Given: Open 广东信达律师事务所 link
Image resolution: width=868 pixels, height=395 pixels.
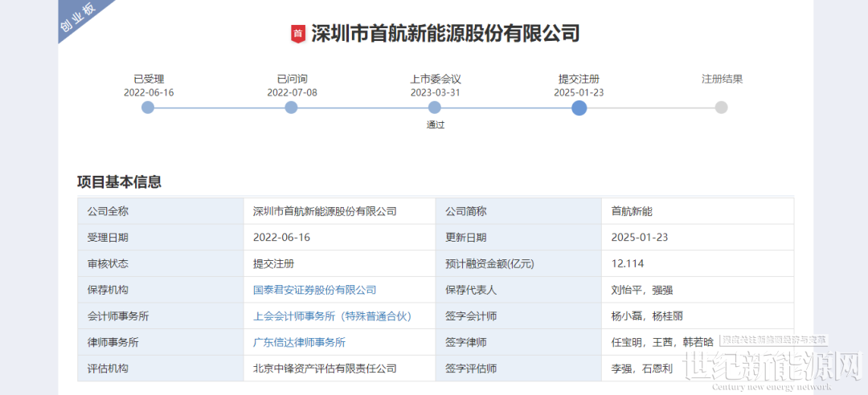Looking at the screenshot, I should tap(299, 343).
